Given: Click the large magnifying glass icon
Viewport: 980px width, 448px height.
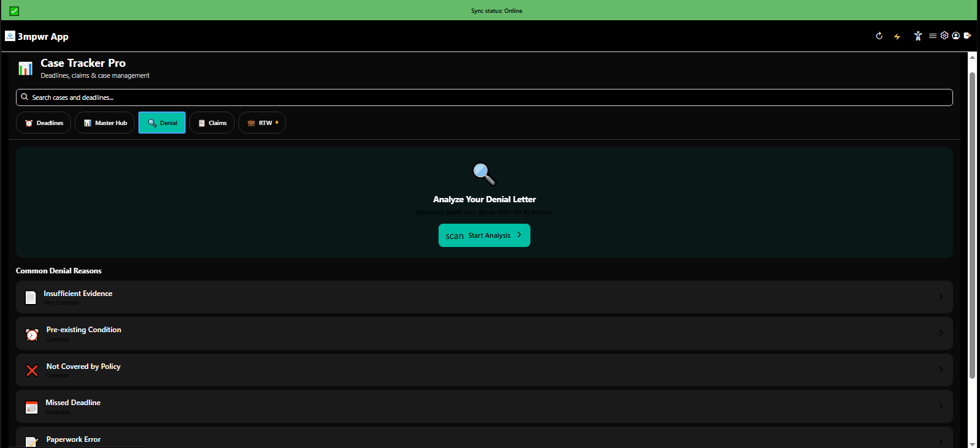Looking at the screenshot, I should [484, 174].
